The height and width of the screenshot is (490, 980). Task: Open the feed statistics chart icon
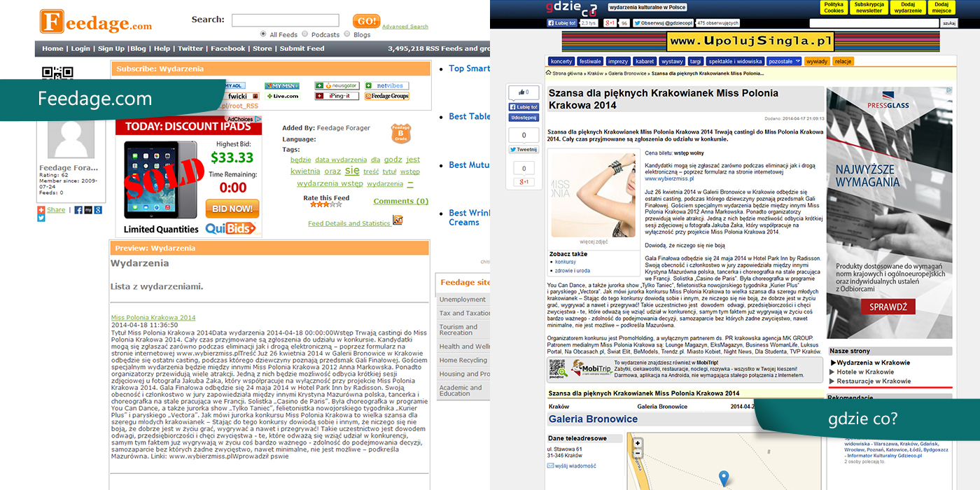[x=398, y=220]
